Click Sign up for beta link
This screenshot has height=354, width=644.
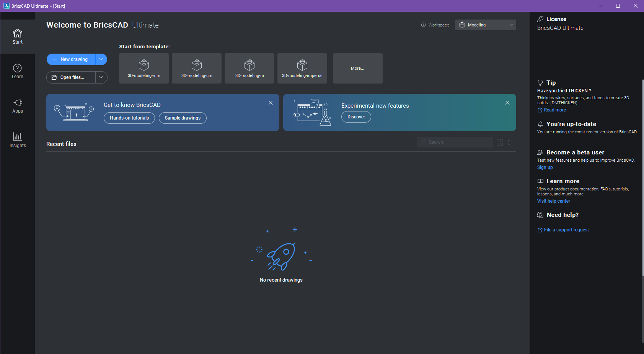pos(545,167)
